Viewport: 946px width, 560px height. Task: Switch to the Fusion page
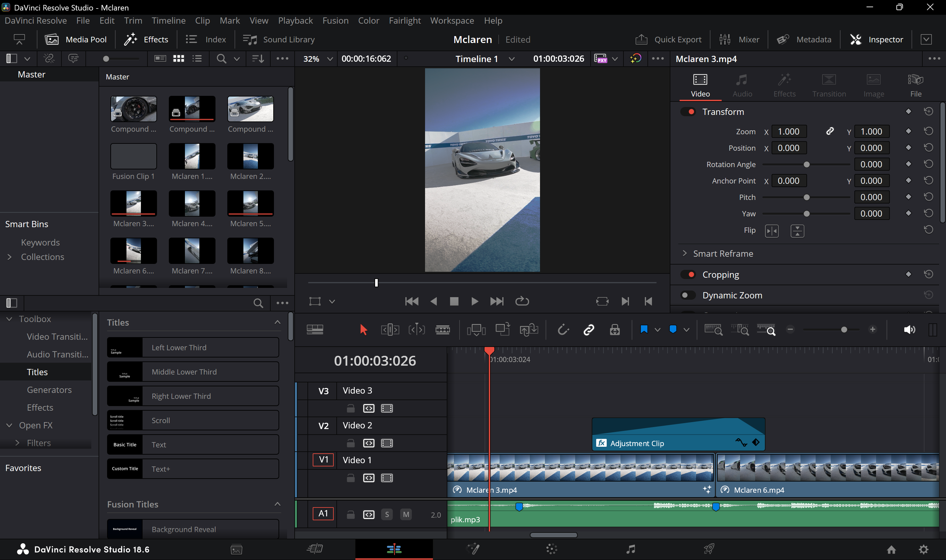(x=473, y=549)
